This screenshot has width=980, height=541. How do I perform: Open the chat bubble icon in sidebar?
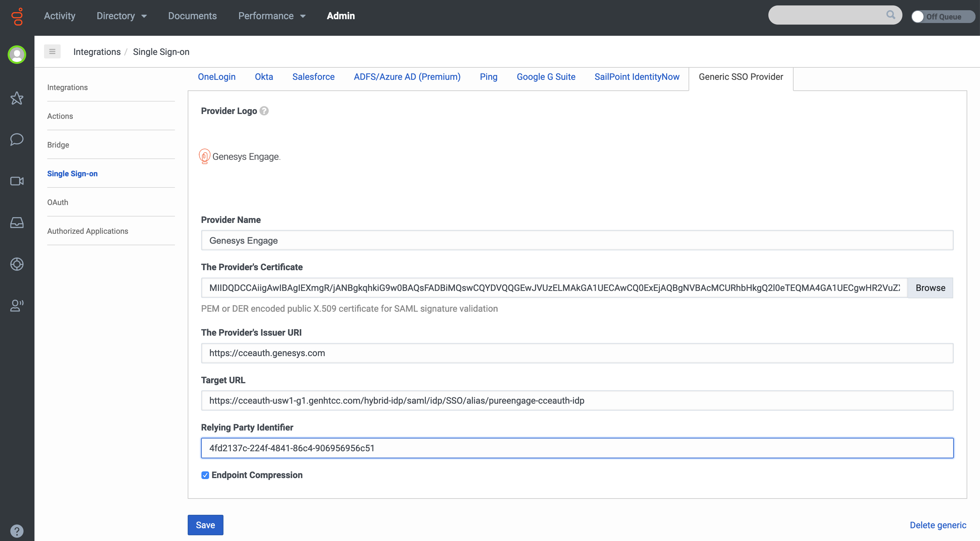[17, 139]
